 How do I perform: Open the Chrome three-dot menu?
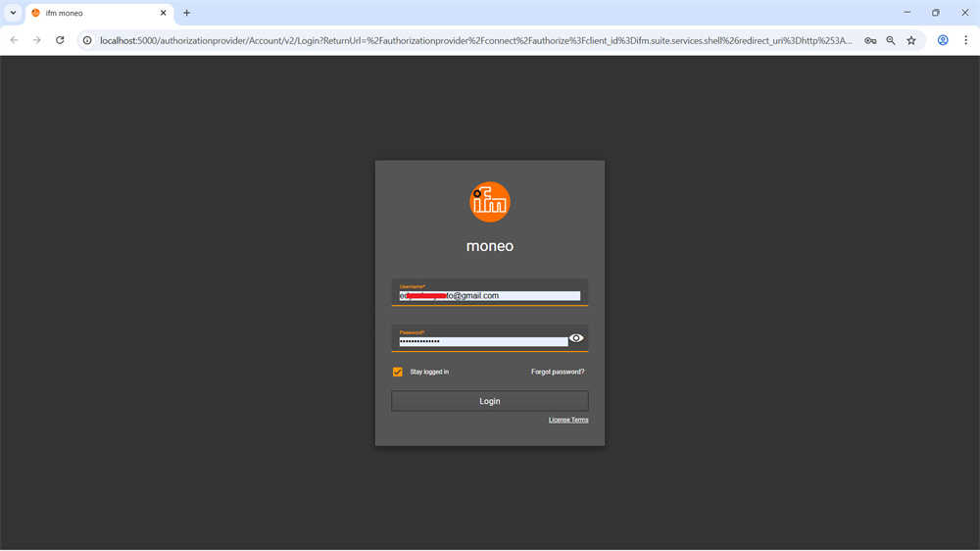[x=965, y=40]
